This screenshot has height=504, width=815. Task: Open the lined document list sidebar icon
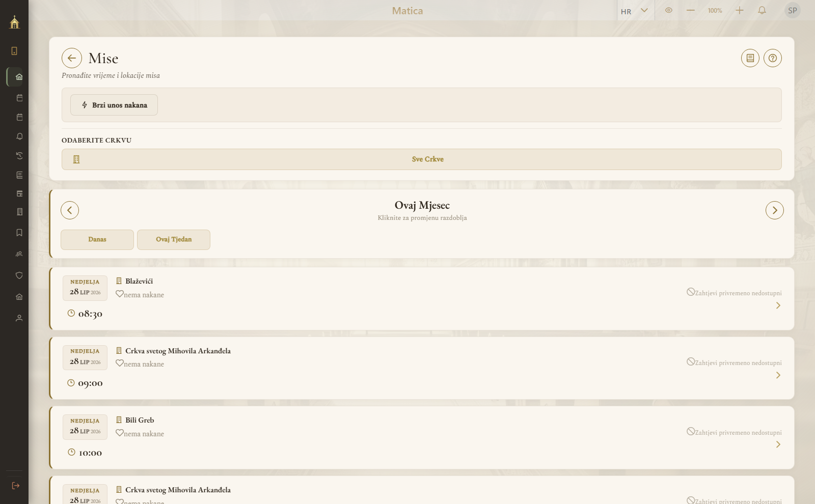coord(19,175)
